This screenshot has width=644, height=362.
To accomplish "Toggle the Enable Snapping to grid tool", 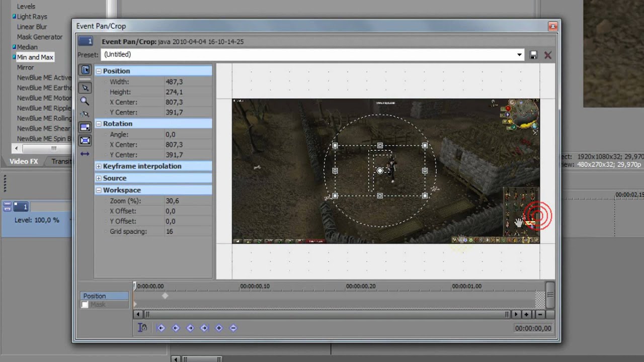I will tap(85, 114).
